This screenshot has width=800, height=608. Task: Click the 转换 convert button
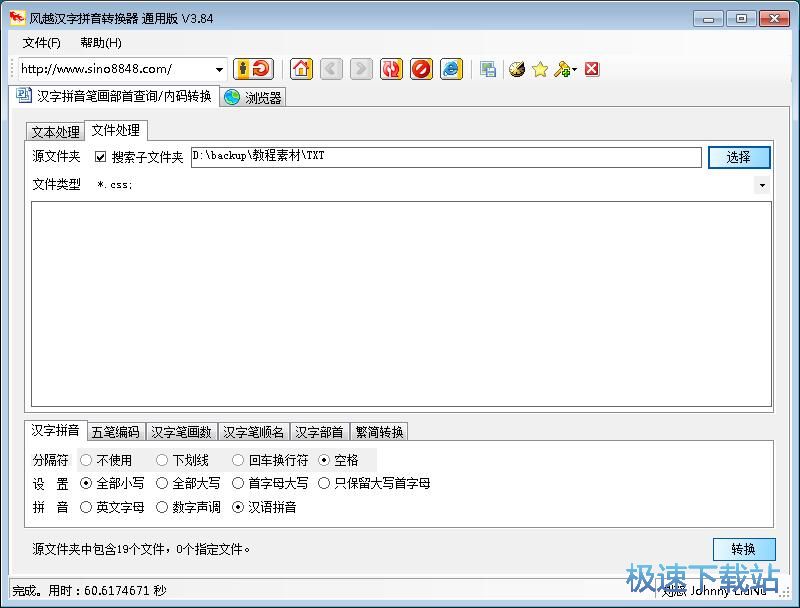(x=744, y=549)
